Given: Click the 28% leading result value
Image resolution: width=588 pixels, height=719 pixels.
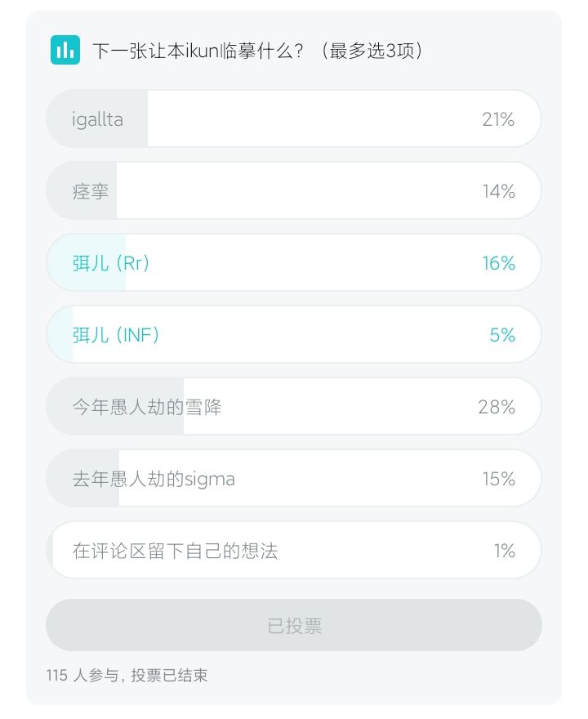Looking at the screenshot, I should pos(497,407).
